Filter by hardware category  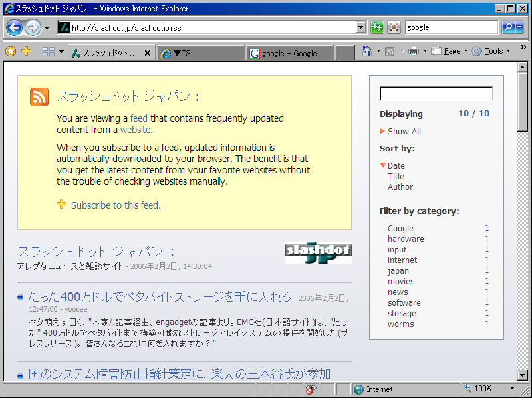(406, 239)
